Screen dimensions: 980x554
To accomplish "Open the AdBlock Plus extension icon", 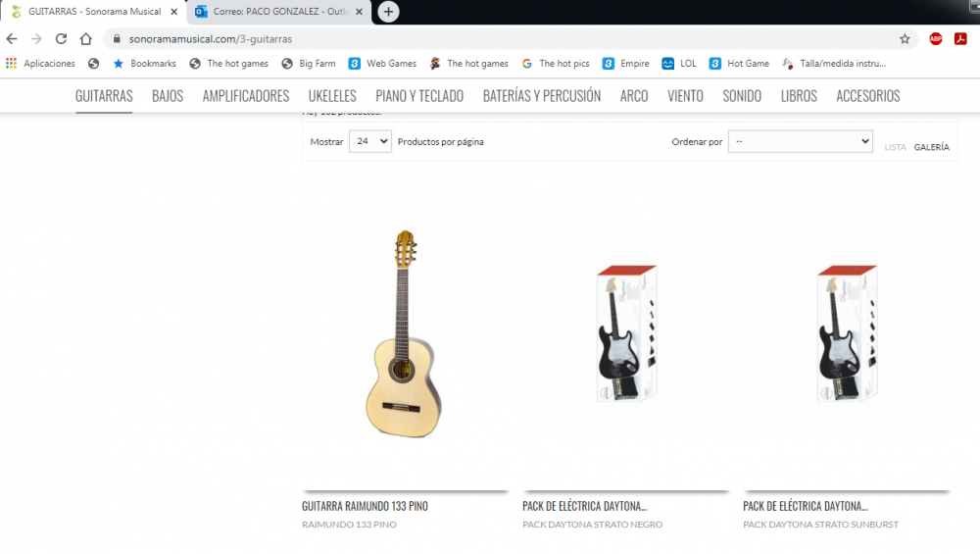I will click(936, 39).
